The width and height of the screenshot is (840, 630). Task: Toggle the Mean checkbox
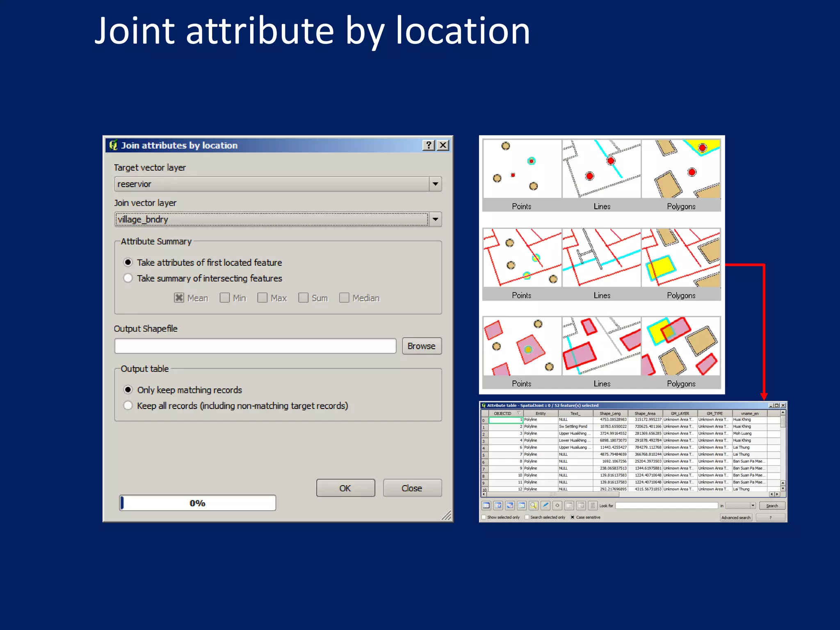click(x=179, y=298)
